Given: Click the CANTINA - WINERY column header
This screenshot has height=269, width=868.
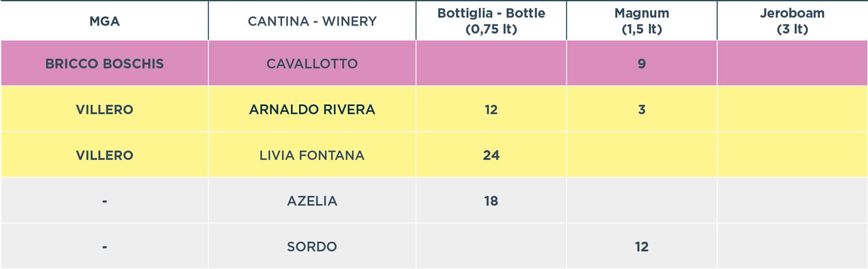Looking at the screenshot, I should point(312,21).
